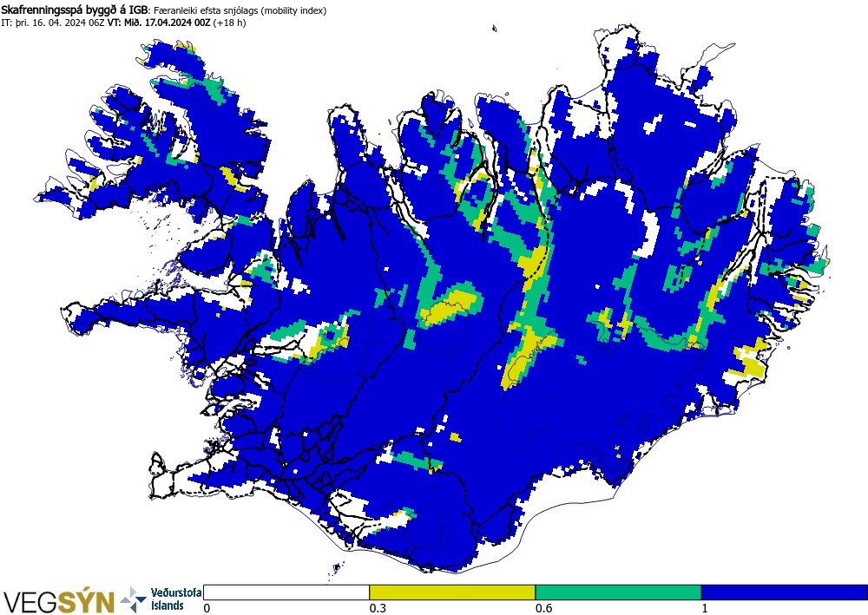Image resolution: width=868 pixels, height=615 pixels.
Task: Click the 'IT: þri. 16. 04. 2024 06Z' text
Action: click(54, 23)
